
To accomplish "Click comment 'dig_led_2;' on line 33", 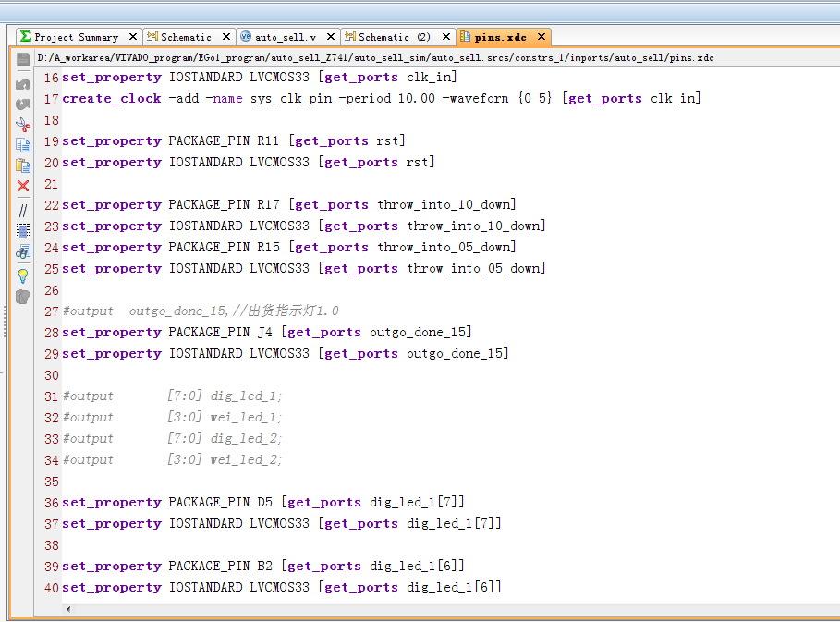I will coord(246,439).
